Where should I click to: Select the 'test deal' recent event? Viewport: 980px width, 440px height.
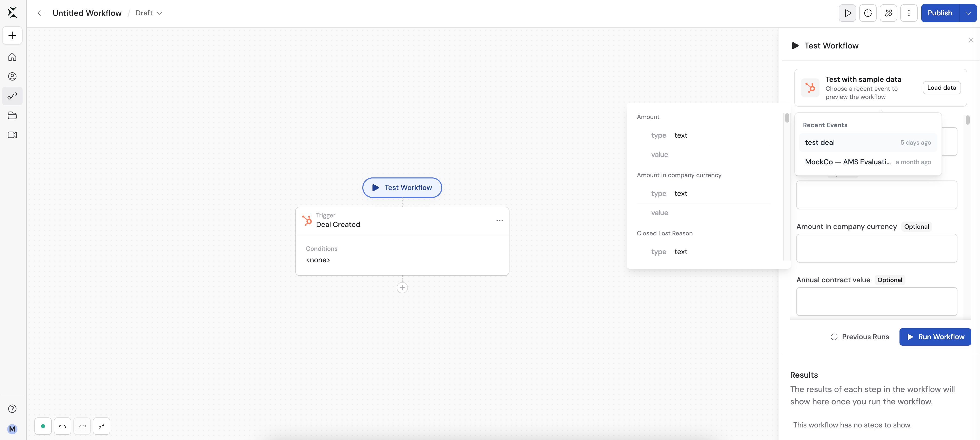(868, 143)
